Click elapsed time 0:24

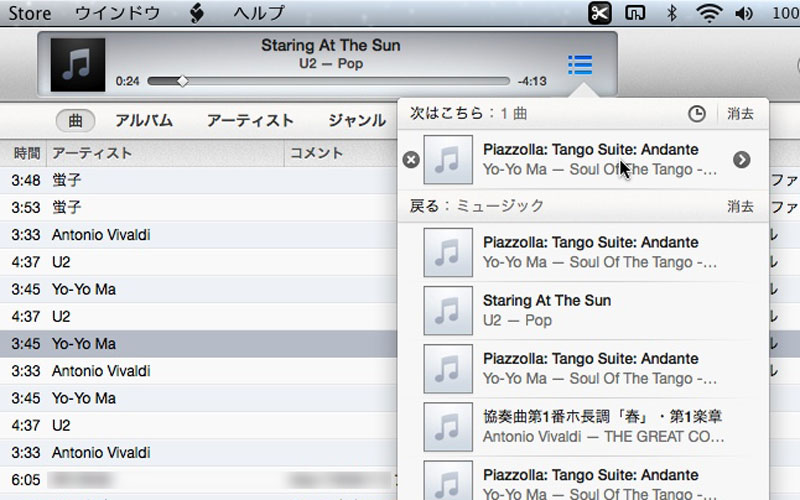point(128,81)
